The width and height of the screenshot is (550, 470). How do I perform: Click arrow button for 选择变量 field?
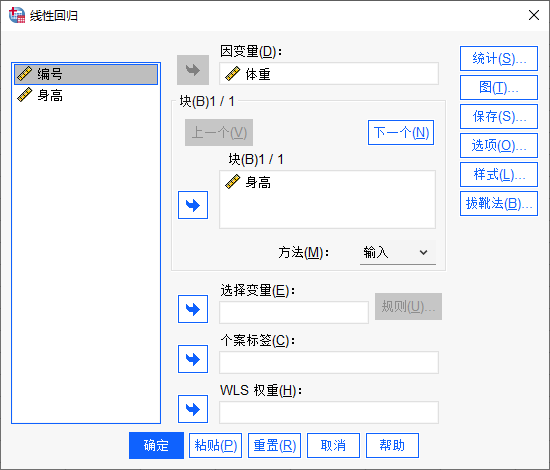coord(193,309)
